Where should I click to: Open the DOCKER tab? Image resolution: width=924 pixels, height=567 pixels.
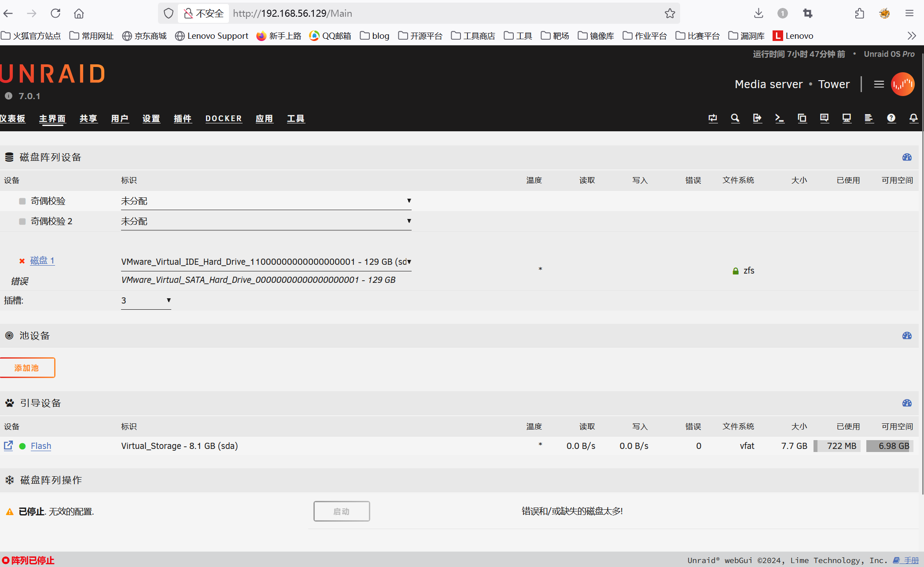coord(224,119)
